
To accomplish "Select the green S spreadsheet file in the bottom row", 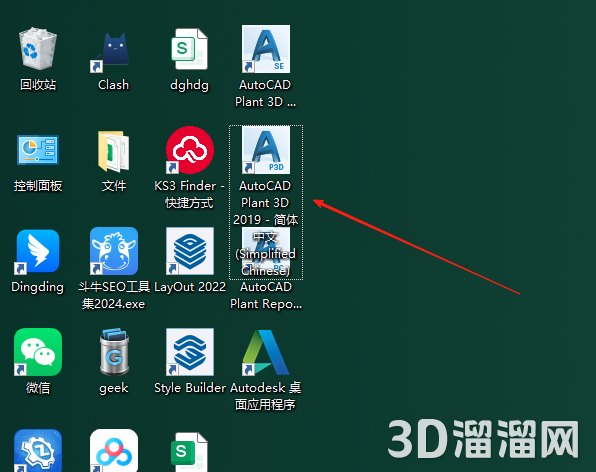I will point(190,452).
